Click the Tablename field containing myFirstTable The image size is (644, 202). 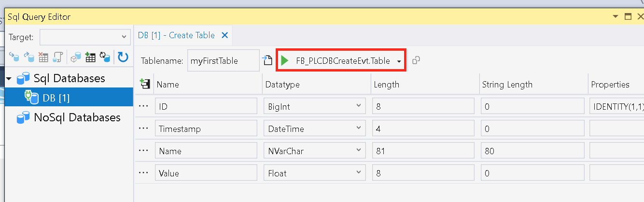(223, 61)
